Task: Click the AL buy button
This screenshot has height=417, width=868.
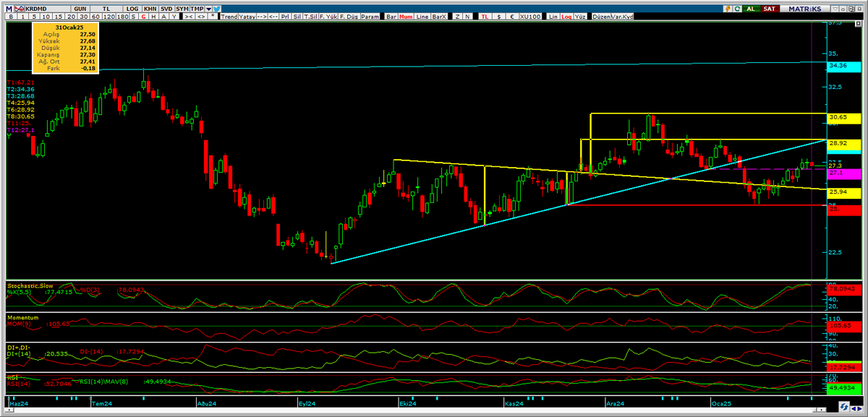Action: 751,9
